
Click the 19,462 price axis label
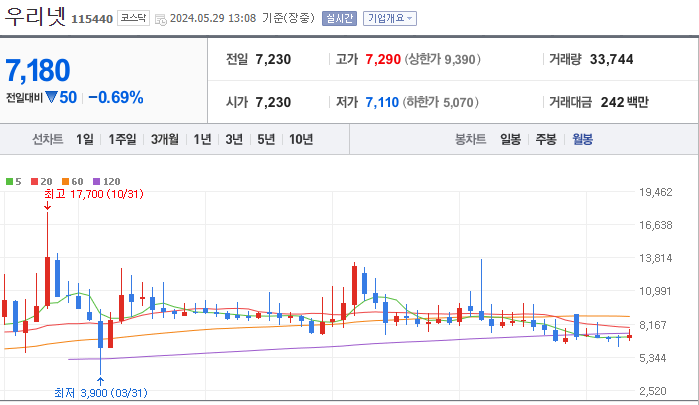click(655, 192)
